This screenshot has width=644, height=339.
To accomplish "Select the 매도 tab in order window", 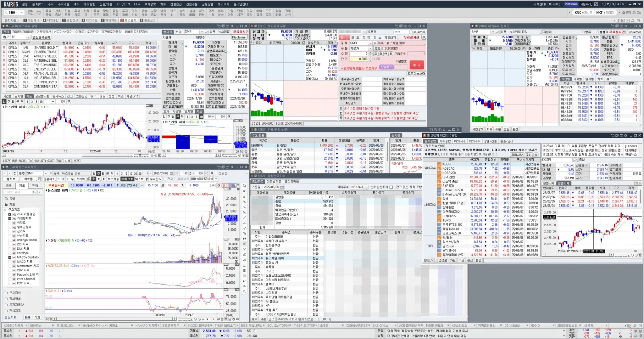I will 355,37.
